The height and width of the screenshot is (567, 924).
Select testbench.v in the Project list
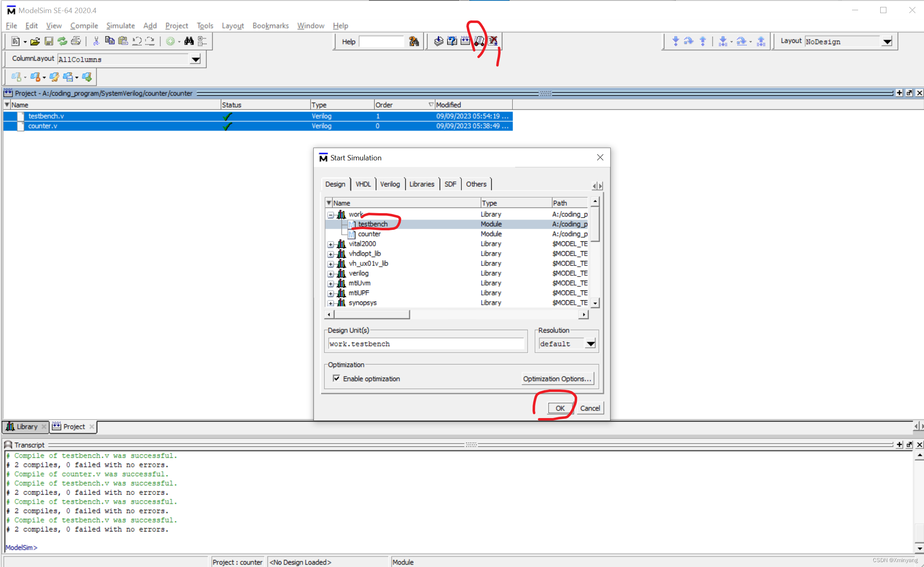pyautogui.click(x=258, y=116)
